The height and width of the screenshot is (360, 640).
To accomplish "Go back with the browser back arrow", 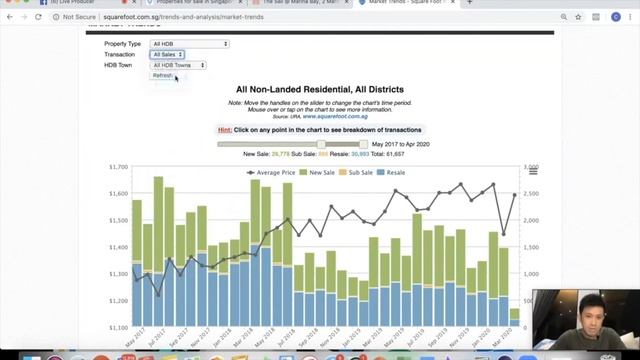I will click(10, 17).
